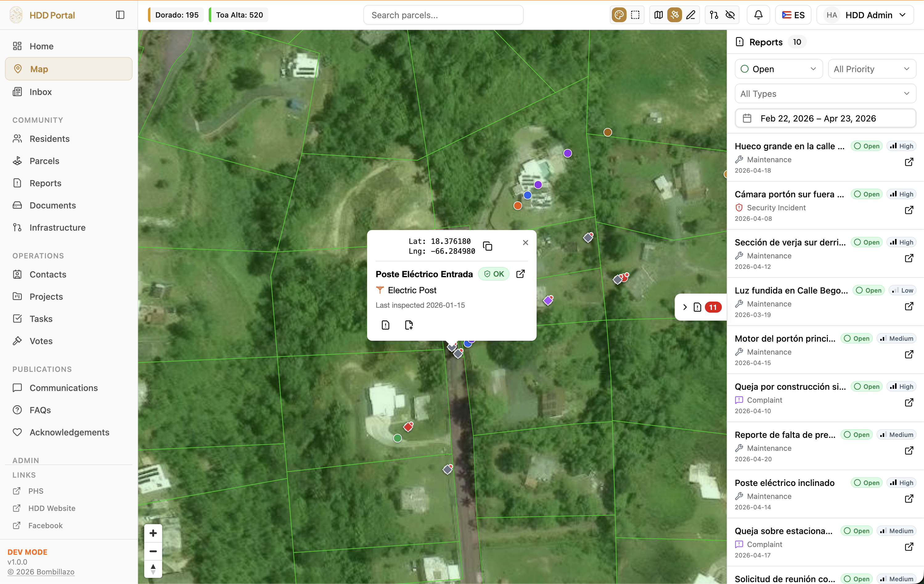Reset the map compass bearing
924x584 pixels.
pyautogui.click(x=153, y=569)
